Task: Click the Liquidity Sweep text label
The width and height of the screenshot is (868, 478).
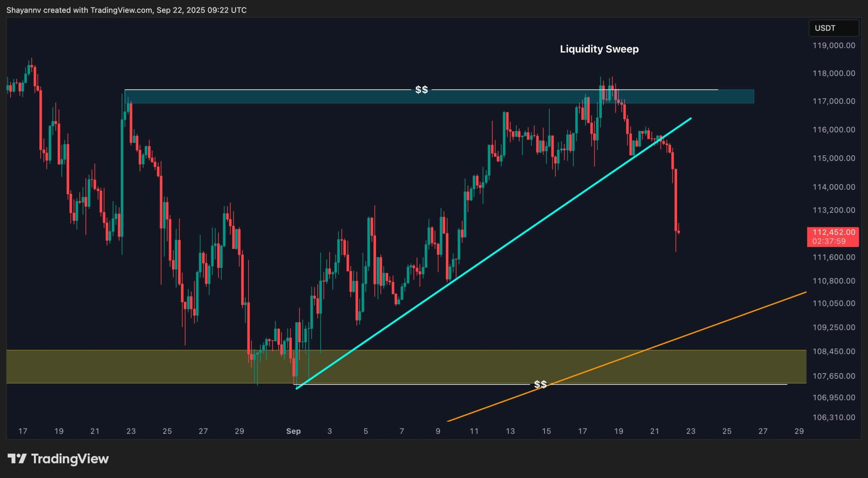Action: click(x=599, y=49)
